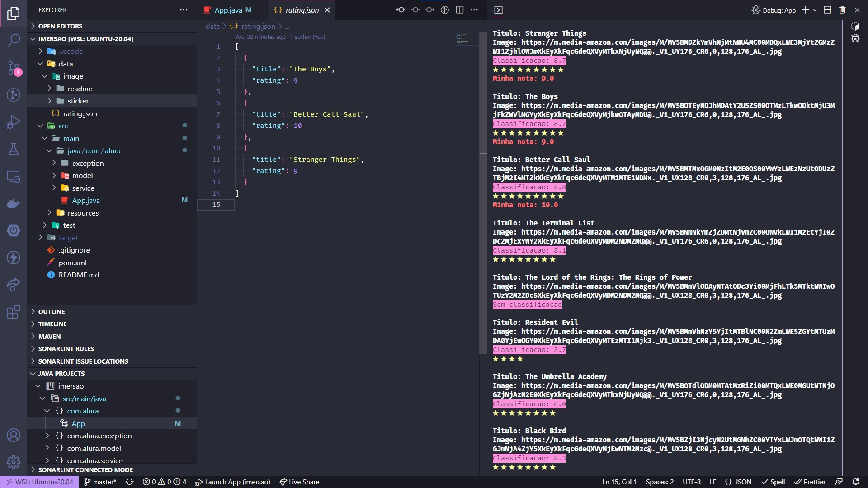This screenshot has height=488, width=868.
Task: Expand the sticker folder
Action: pyautogui.click(x=78, y=101)
